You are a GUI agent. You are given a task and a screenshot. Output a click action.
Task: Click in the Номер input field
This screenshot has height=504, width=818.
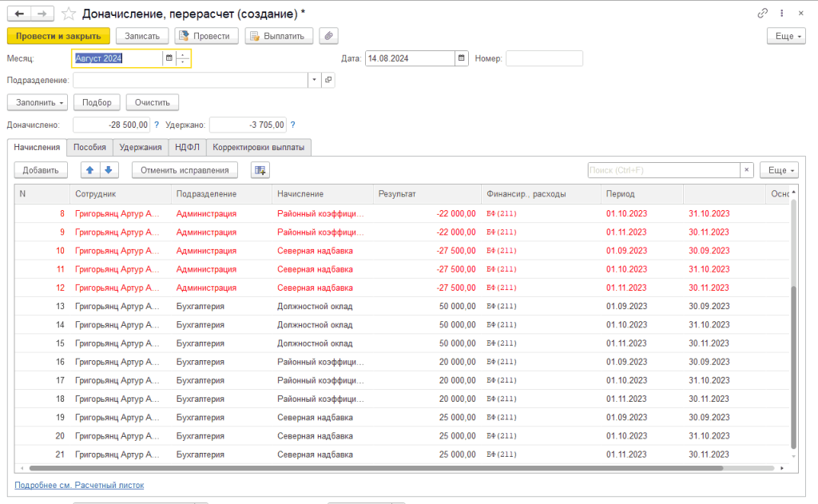544,58
